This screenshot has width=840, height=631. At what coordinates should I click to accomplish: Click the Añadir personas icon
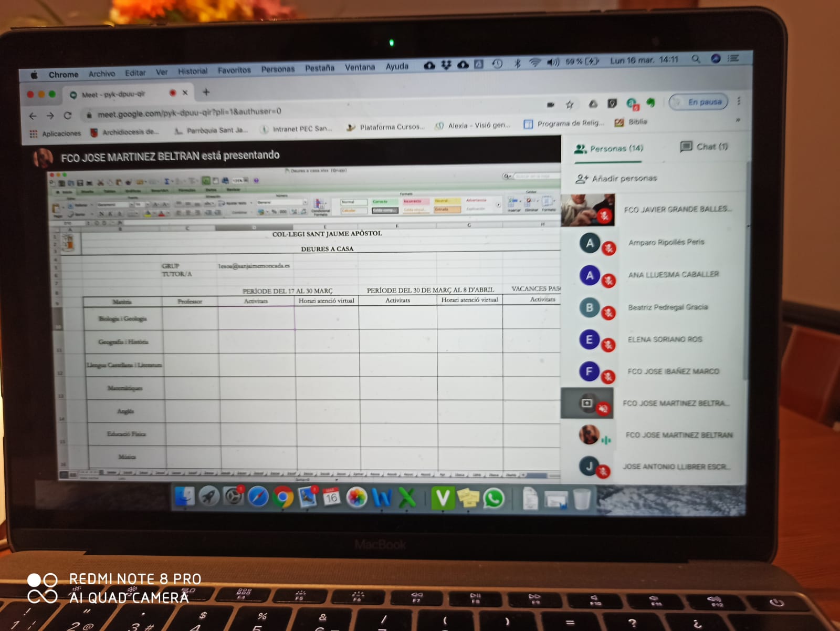tap(581, 179)
